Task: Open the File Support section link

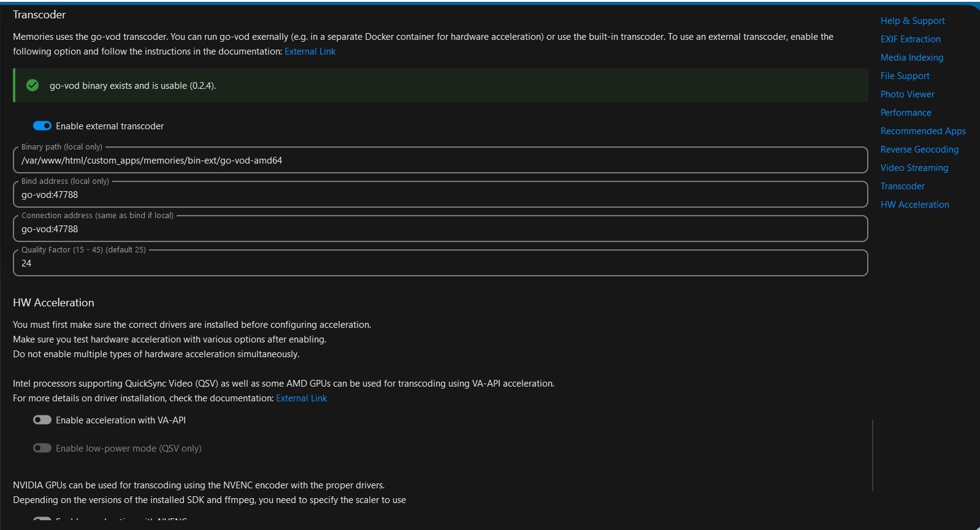Action: 905,76
